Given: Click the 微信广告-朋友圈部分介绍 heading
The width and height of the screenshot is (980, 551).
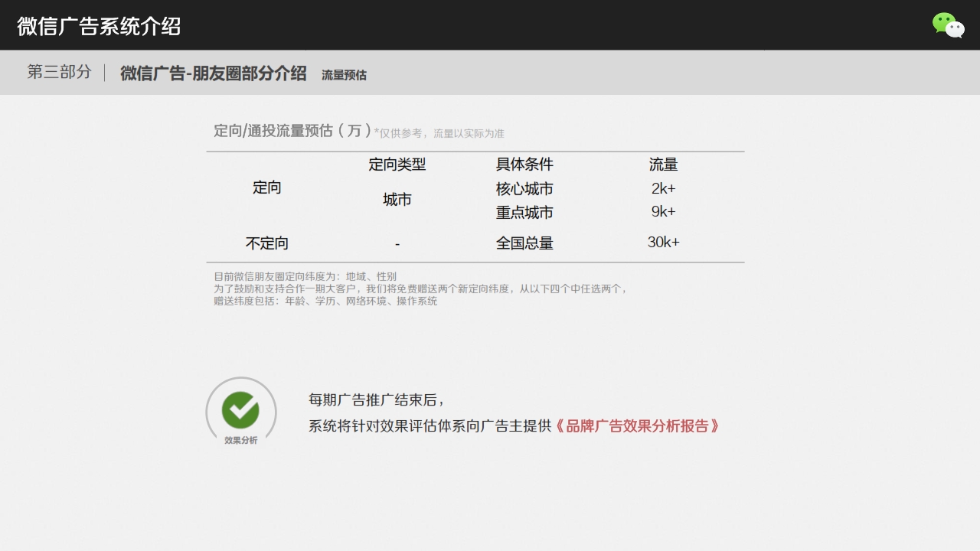Looking at the screenshot, I should coord(213,73).
